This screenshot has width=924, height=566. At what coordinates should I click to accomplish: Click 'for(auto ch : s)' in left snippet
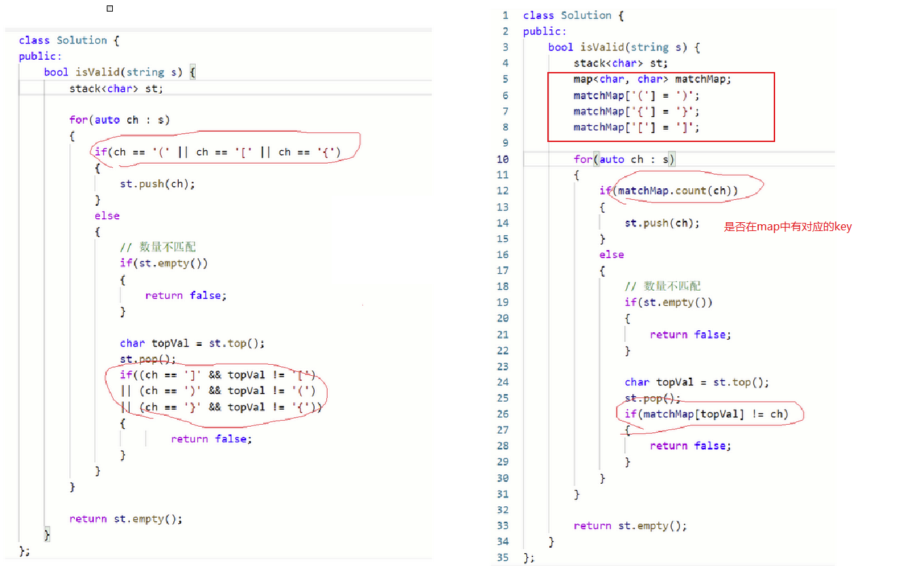(x=119, y=120)
